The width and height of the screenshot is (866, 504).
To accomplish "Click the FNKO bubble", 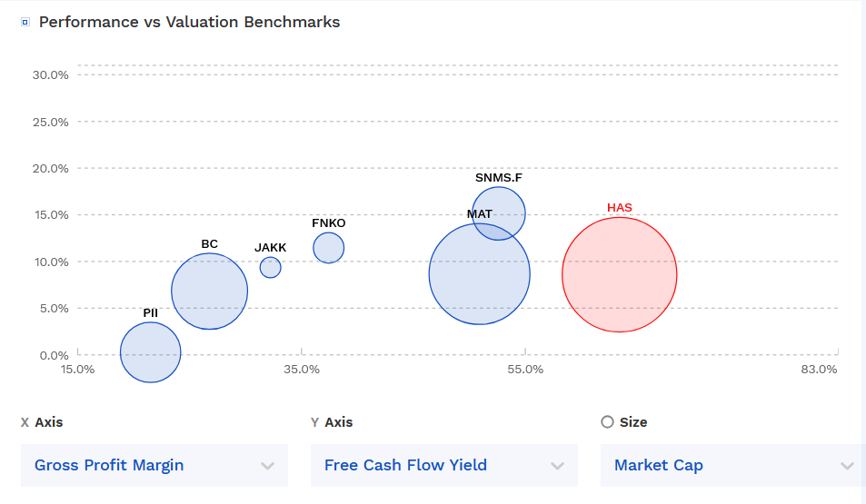I will click(329, 247).
